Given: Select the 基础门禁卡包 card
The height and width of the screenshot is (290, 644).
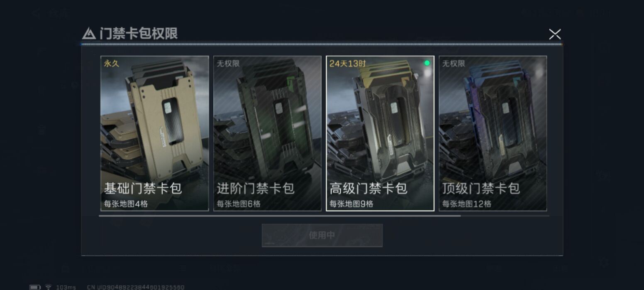Looking at the screenshot, I should click(154, 133).
